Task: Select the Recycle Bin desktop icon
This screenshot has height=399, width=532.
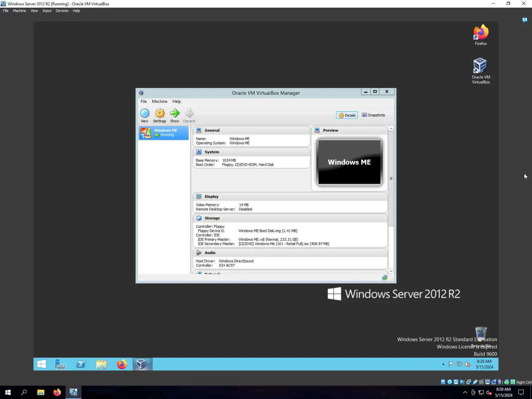Action: tap(481, 336)
